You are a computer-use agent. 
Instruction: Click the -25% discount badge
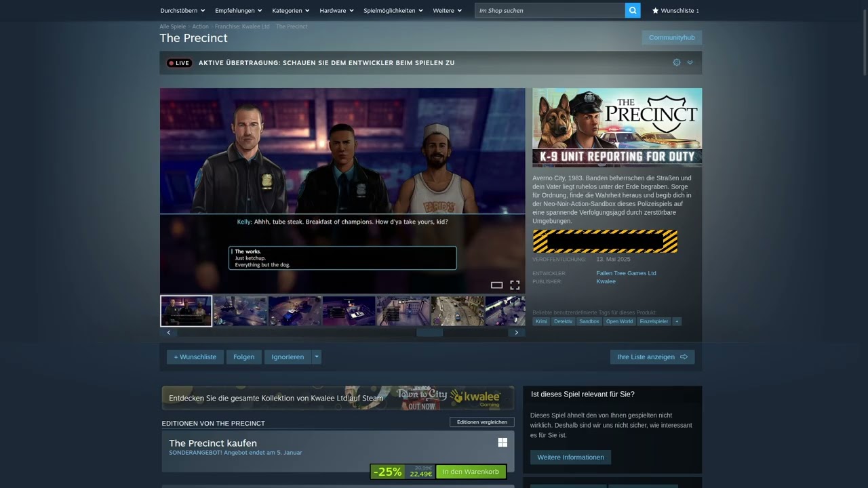point(387,472)
